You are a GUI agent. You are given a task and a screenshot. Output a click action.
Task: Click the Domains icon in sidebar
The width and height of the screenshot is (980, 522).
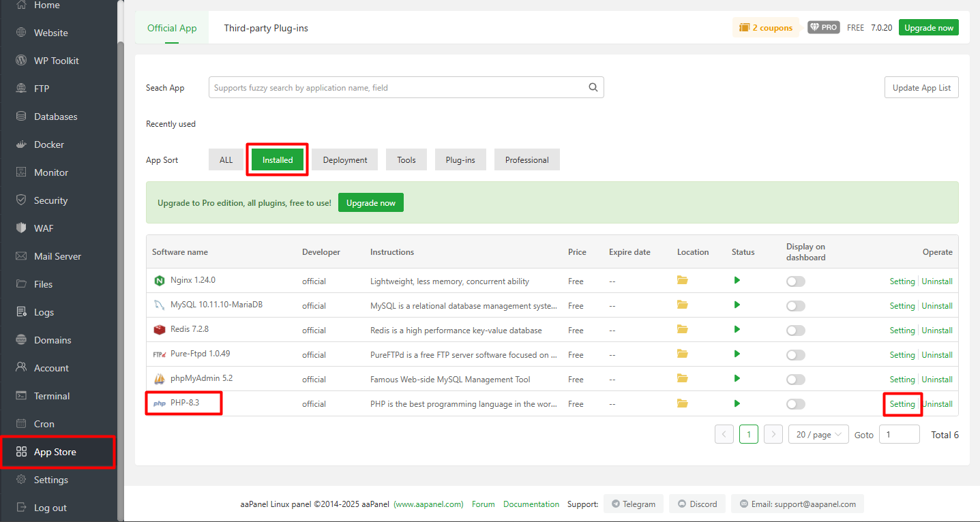21,340
